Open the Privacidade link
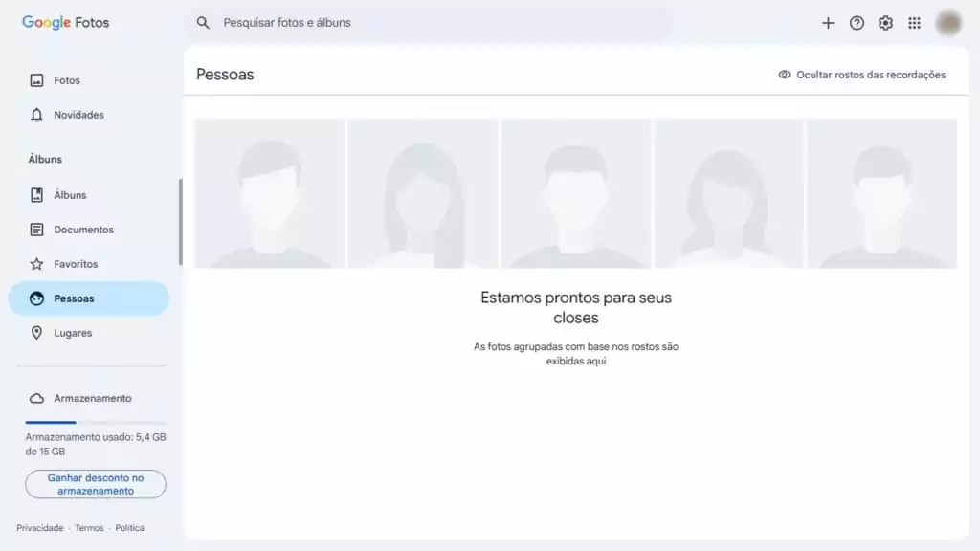 [x=40, y=528]
